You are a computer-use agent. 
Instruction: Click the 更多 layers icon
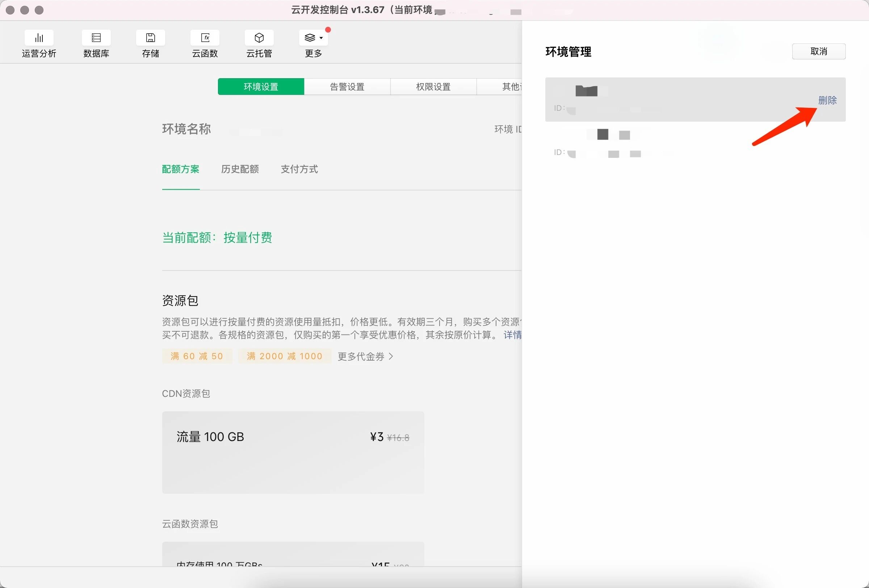click(310, 38)
